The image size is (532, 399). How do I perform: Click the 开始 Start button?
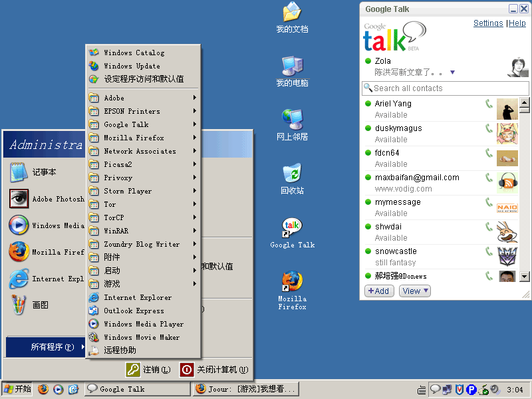click(x=17, y=389)
